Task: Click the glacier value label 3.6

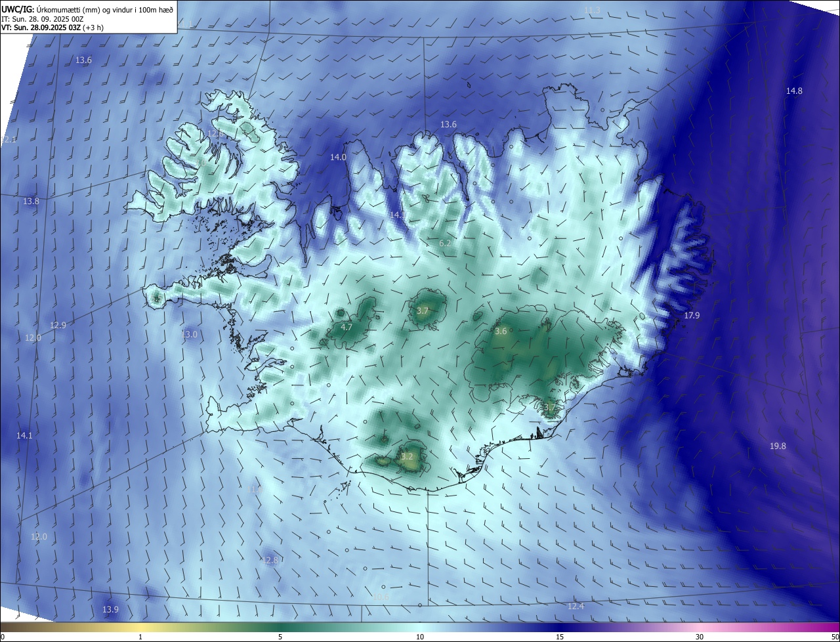Action: [x=501, y=331]
